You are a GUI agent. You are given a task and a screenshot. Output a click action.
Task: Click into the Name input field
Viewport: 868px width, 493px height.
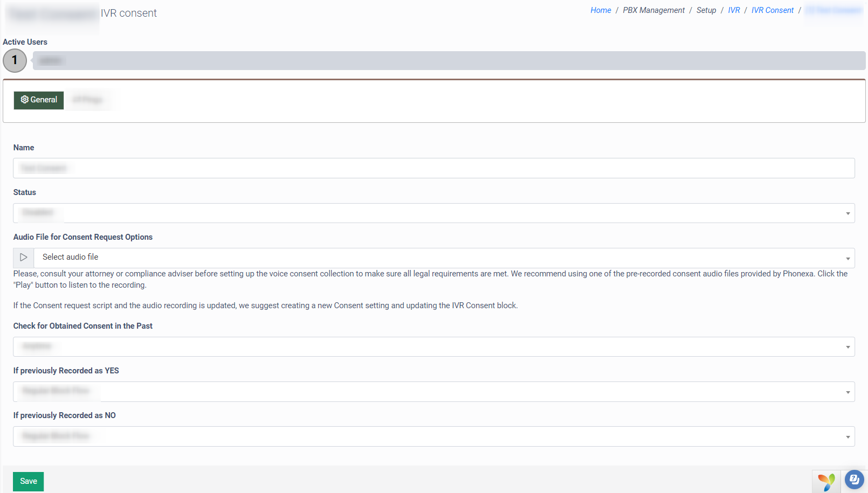(x=433, y=168)
